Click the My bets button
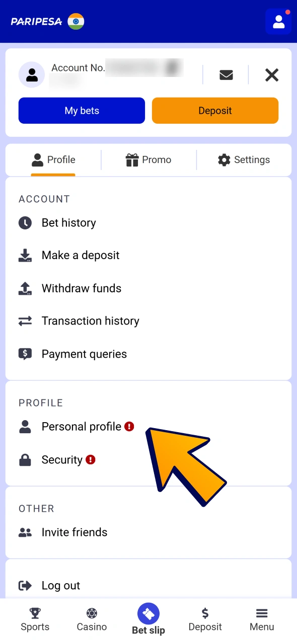This screenshot has width=297, height=644. (82, 111)
